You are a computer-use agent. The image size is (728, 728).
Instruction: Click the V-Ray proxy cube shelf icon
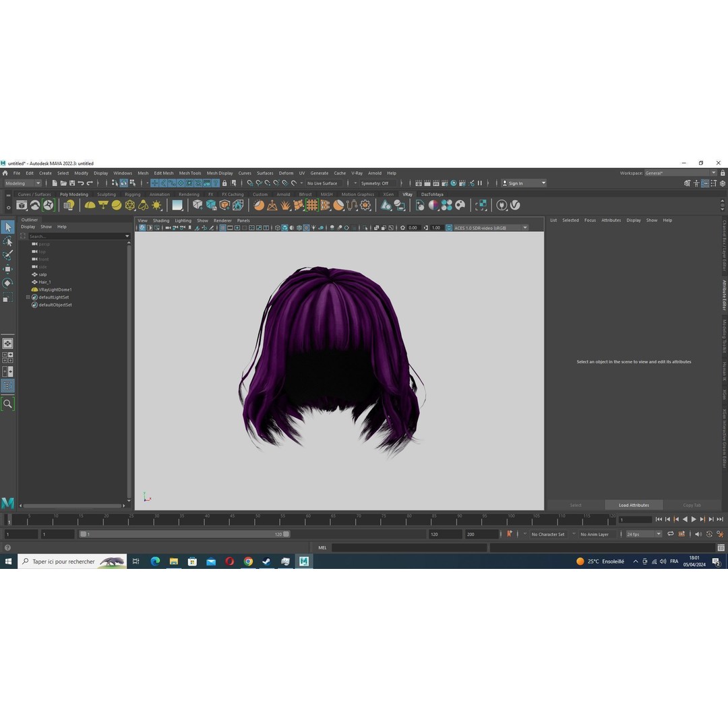pyautogui.click(x=198, y=205)
